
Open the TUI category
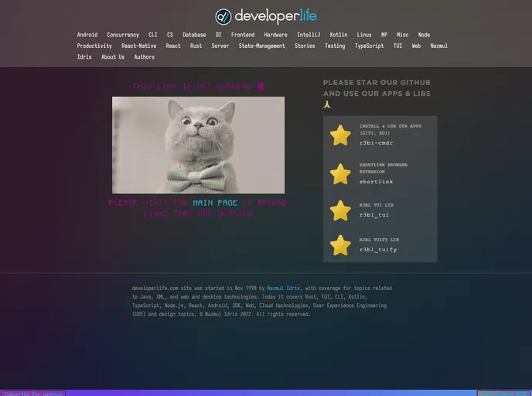pyautogui.click(x=397, y=46)
